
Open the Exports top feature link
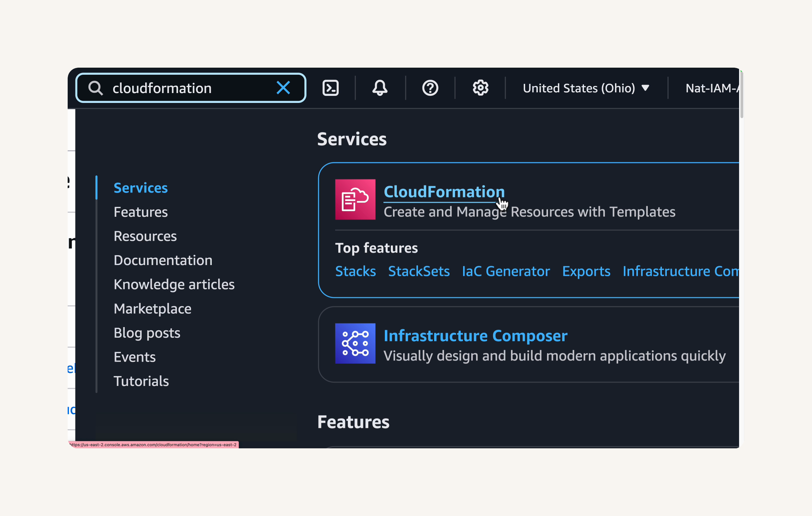coord(586,271)
